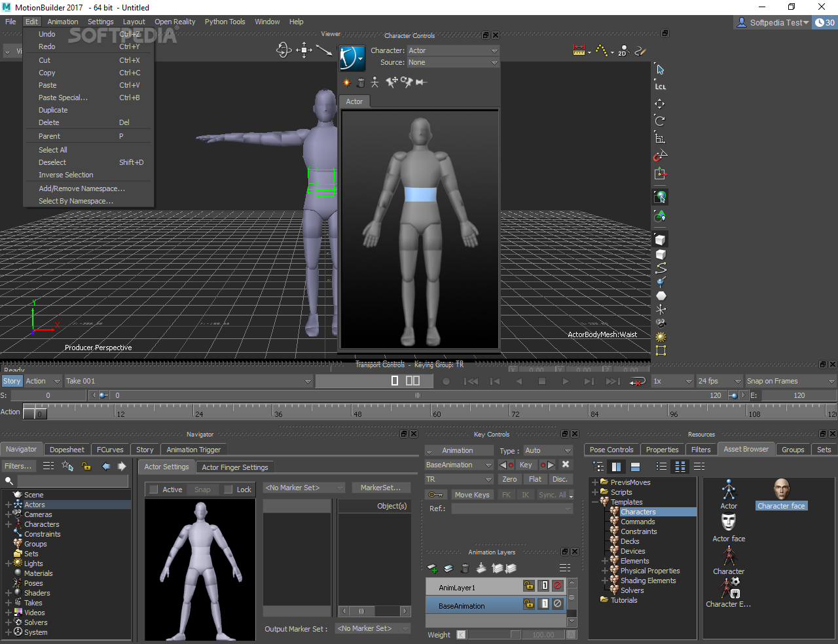
Task: Select the viewer orbit camera tool
Action: (283, 50)
